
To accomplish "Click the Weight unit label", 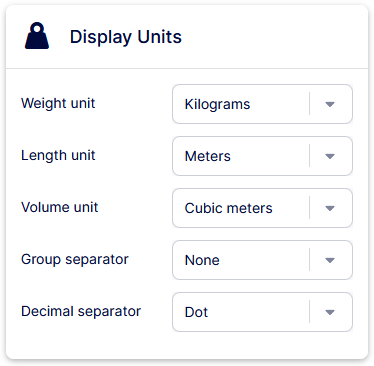I will coord(58,103).
